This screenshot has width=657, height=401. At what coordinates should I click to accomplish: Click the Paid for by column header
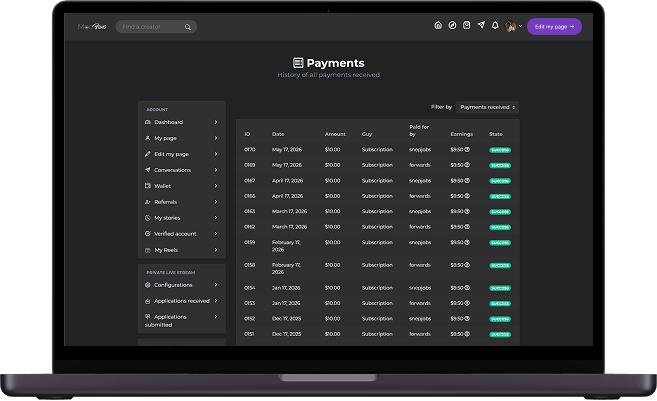pos(419,130)
